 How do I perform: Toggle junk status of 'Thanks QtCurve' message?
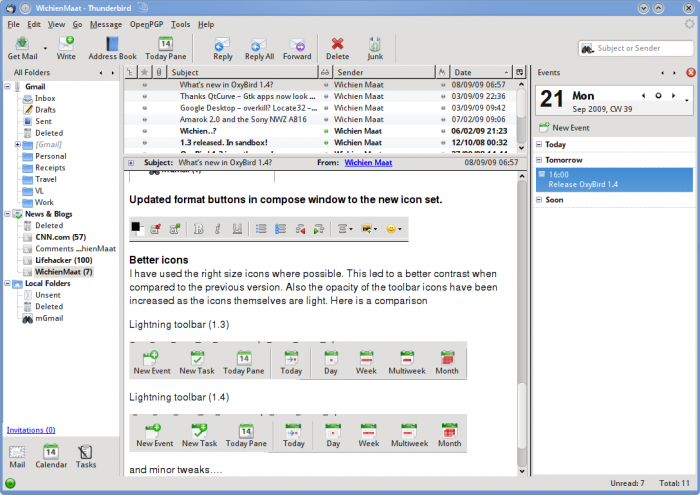point(443,96)
